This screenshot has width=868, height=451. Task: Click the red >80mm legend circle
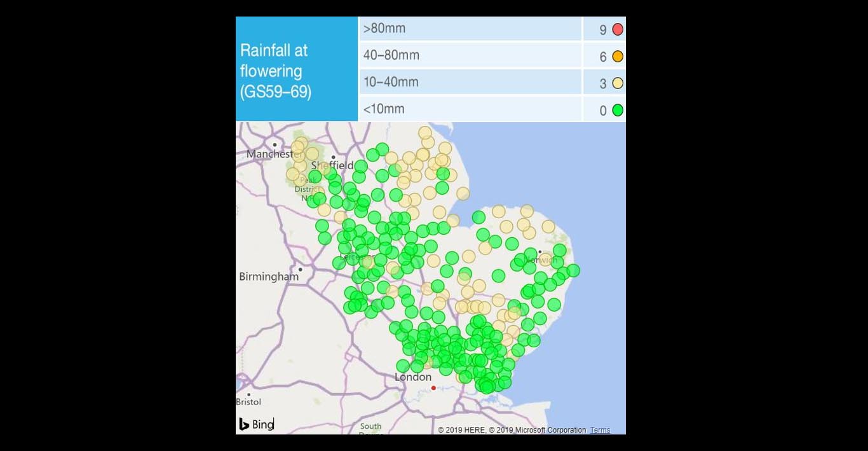tap(617, 29)
